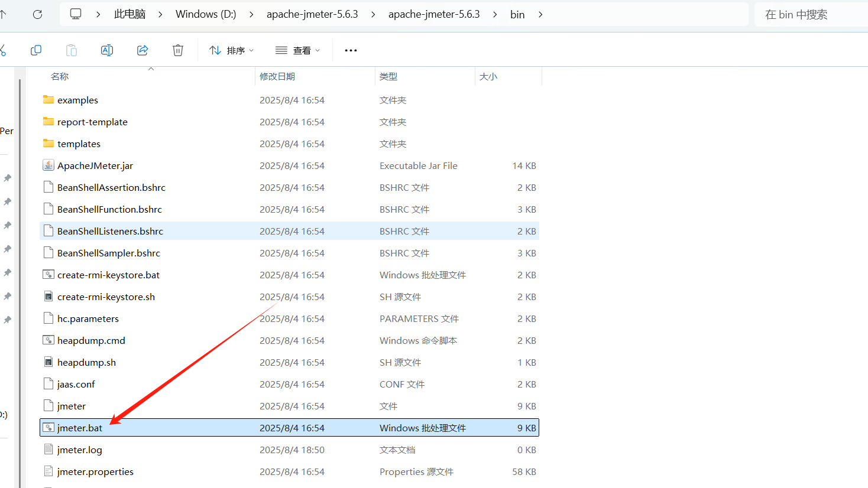Screen dimensions: 868x488
Task: Click the jmeter.bat file icon
Action: (x=48, y=428)
